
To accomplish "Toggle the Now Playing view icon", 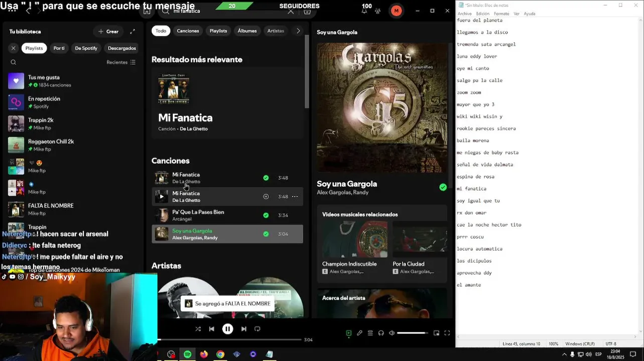I will [x=349, y=333].
